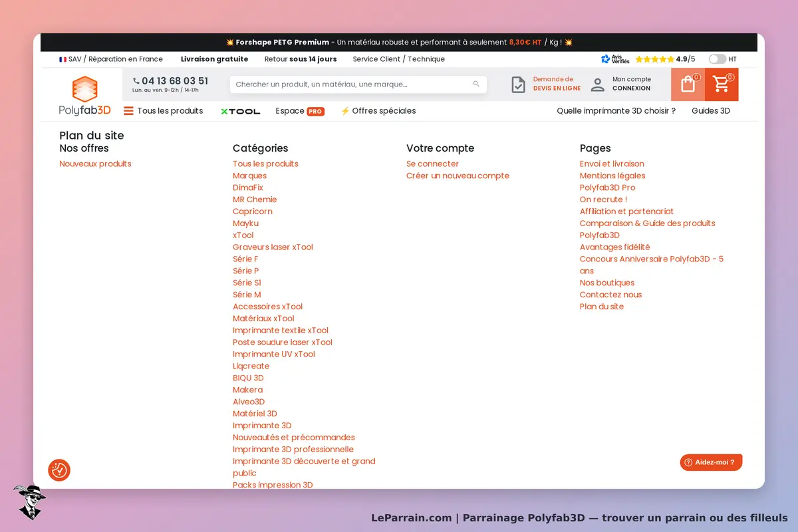The image size is (798, 532).
Task: Click the product search field
Action: (358, 84)
